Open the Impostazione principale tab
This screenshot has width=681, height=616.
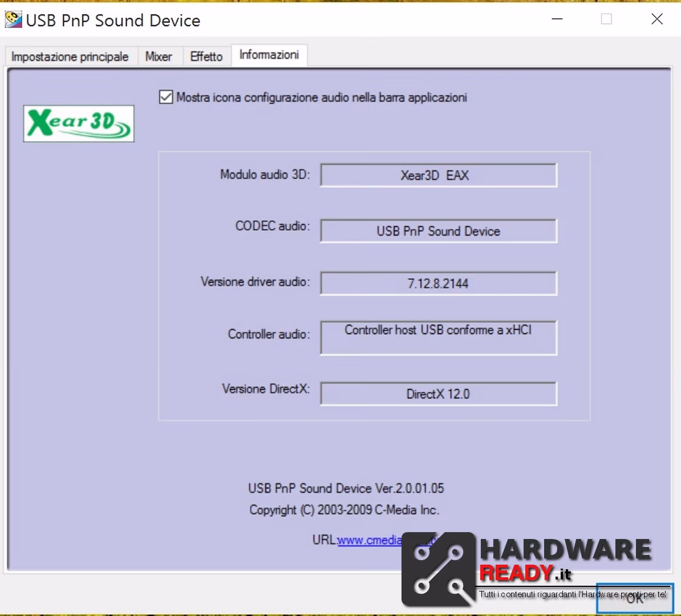(x=70, y=56)
